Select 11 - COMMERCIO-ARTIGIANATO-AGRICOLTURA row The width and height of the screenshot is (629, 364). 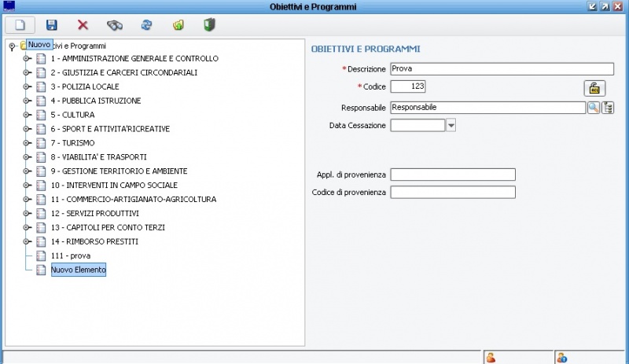(x=134, y=199)
